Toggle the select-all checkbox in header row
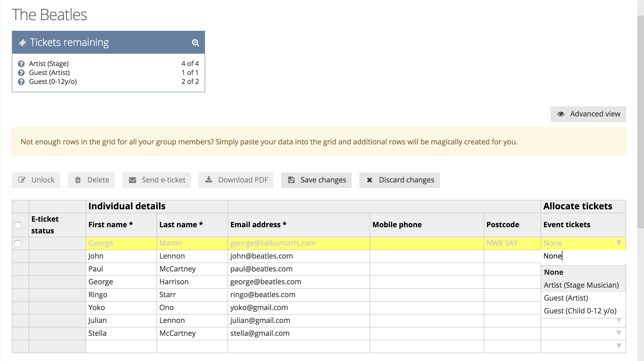Viewport: 644px width, 361px height. pos(18,225)
